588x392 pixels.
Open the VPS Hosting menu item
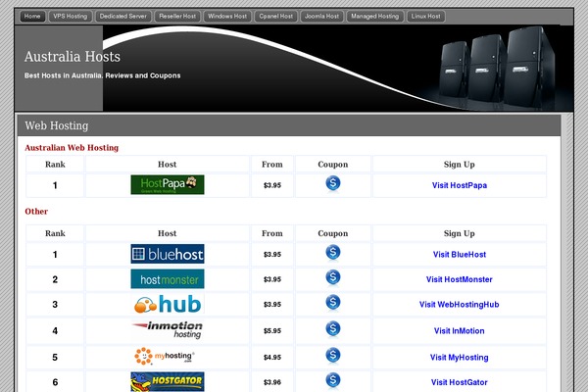pyautogui.click(x=71, y=16)
